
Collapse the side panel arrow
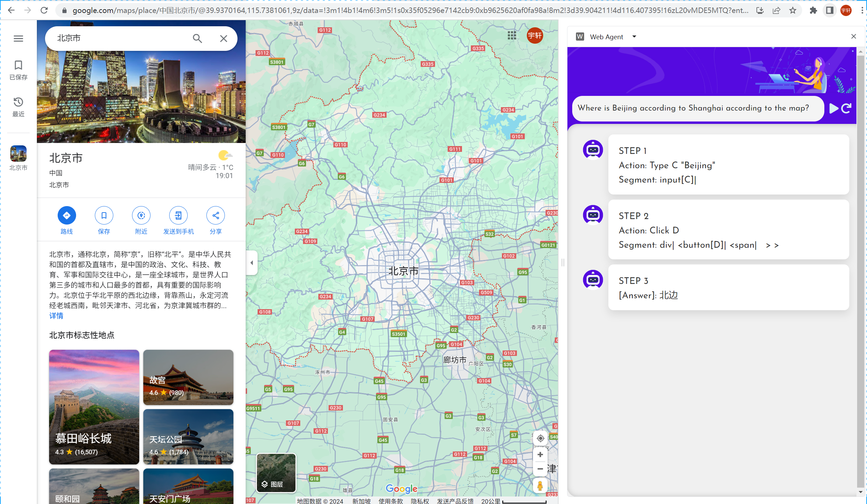click(252, 263)
